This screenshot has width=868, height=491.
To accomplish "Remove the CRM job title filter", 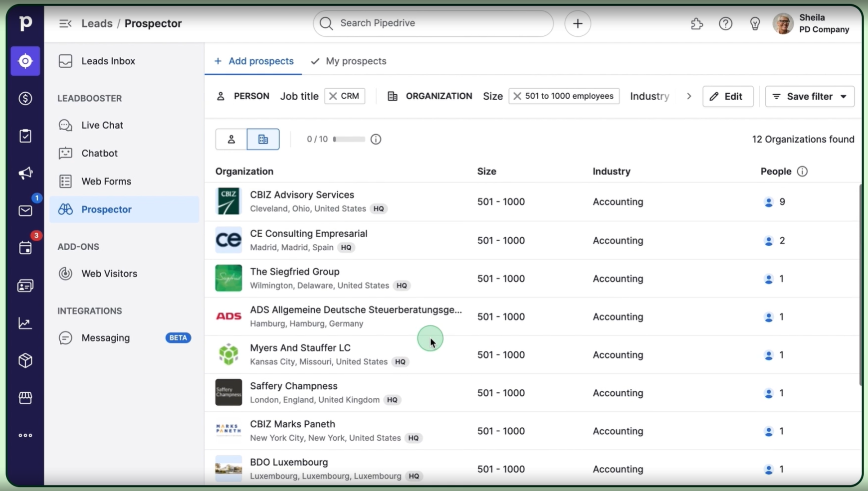I will click(x=333, y=96).
